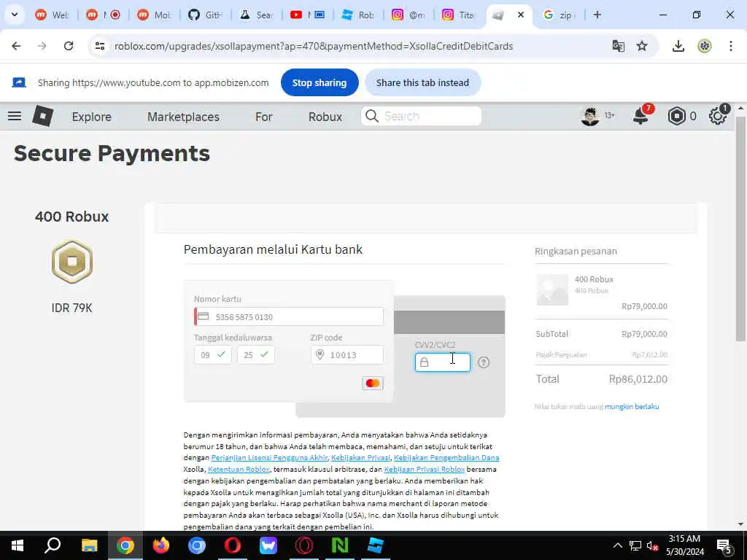Viewport: 747px width, 560px height.
Task: Click the expiry year field
Action: [256, 355]
